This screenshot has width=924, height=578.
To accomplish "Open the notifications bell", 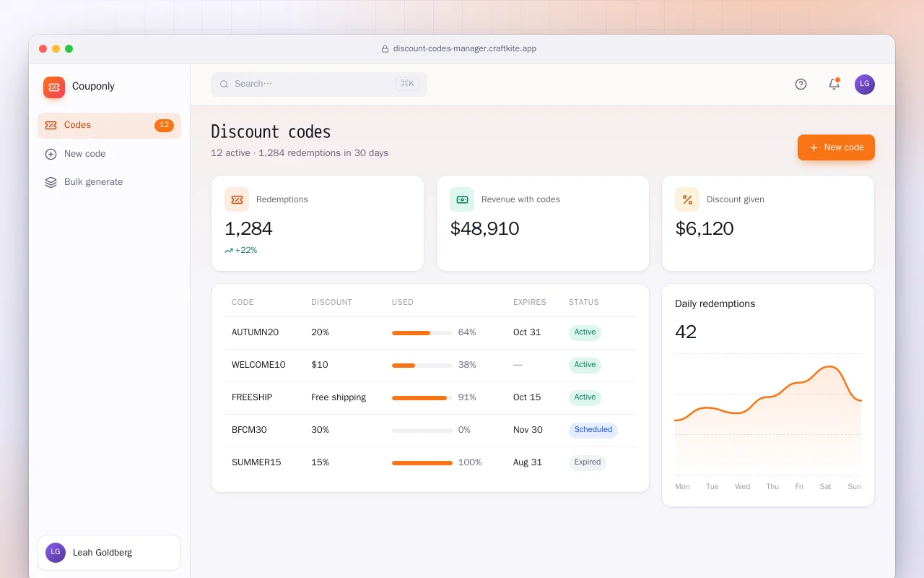I will pos(834,85).
